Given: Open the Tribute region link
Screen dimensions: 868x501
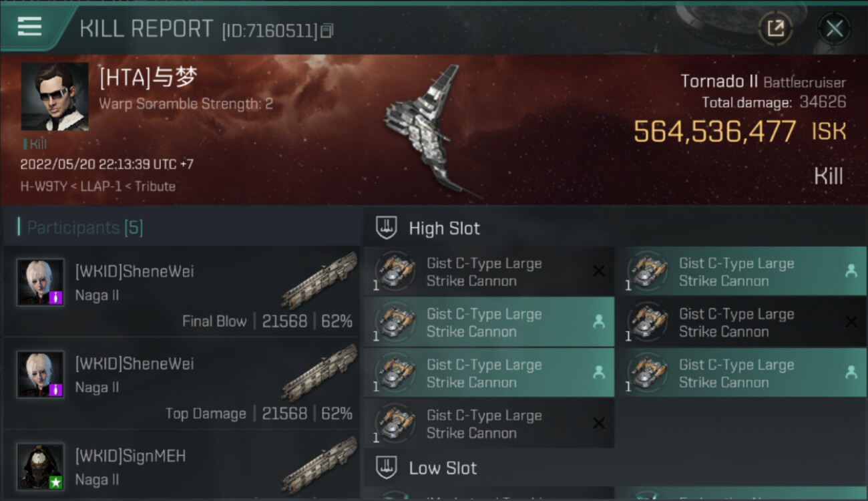Looking at the screenshot, I should tap(155, 186).
